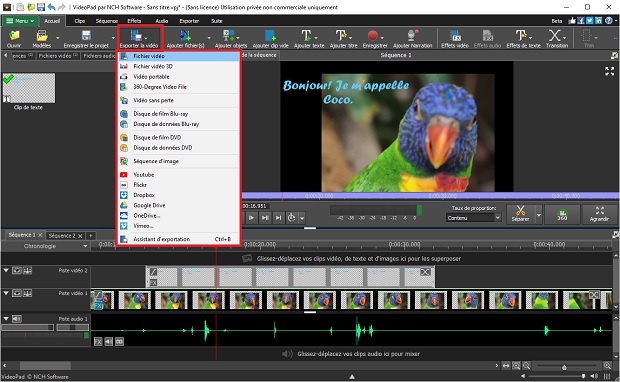This screenshot has width=620, height=382.
Task: Switch to the Audio ribbon tab
Action: click(161, 21)
